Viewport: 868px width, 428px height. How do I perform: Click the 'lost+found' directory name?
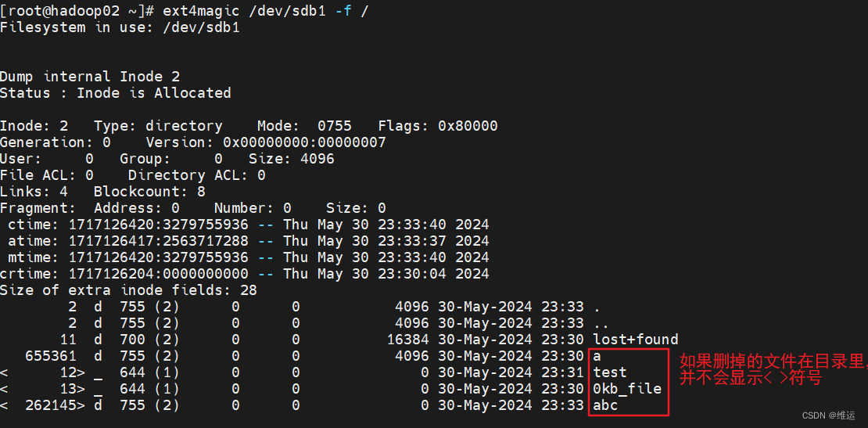click(636, 339)
